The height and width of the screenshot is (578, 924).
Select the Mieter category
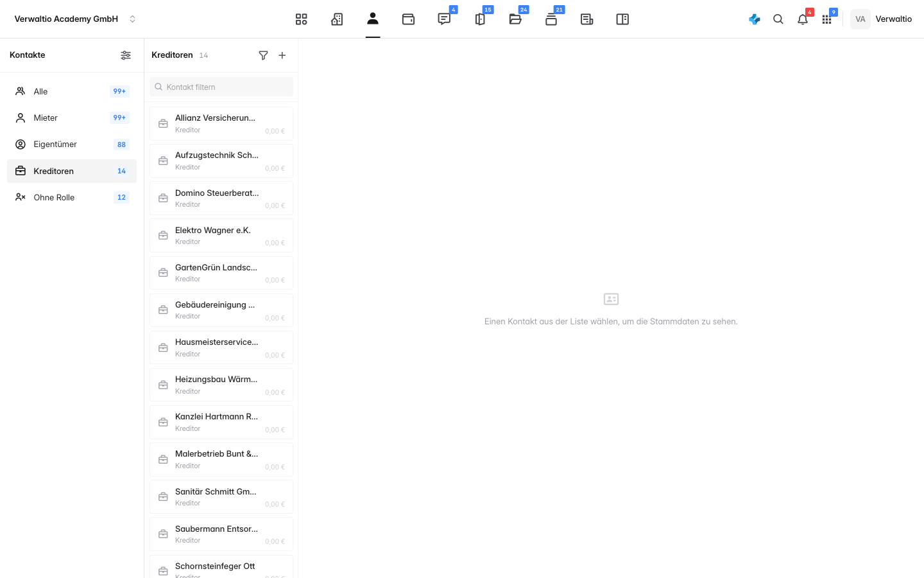tap(72, 118)
